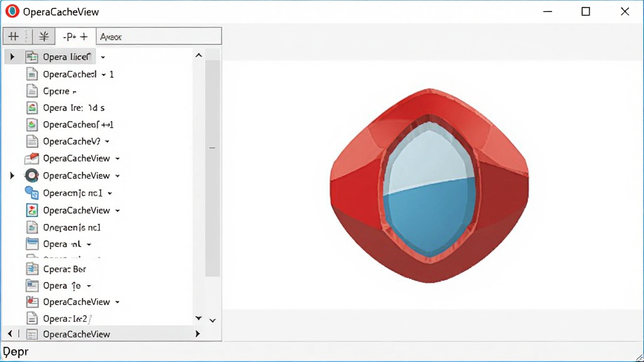This screenshot has height=362, width=644.
Task: Select the Cperac Ber row
Action: 65,269
